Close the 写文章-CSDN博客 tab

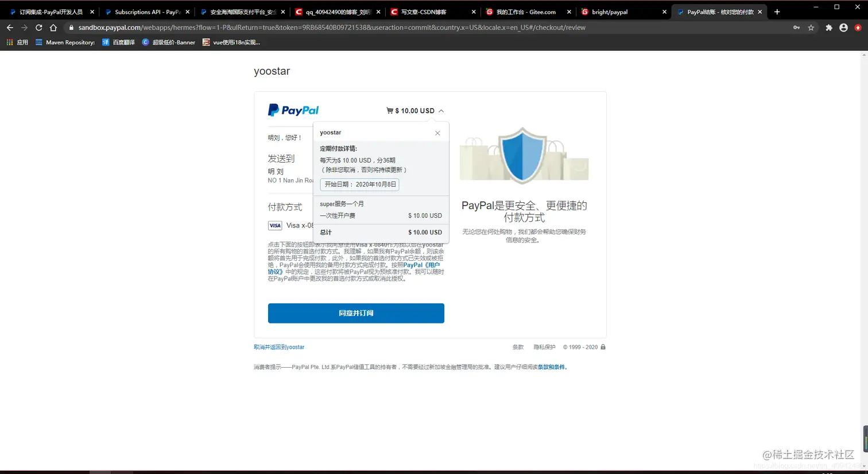[474, 12]
